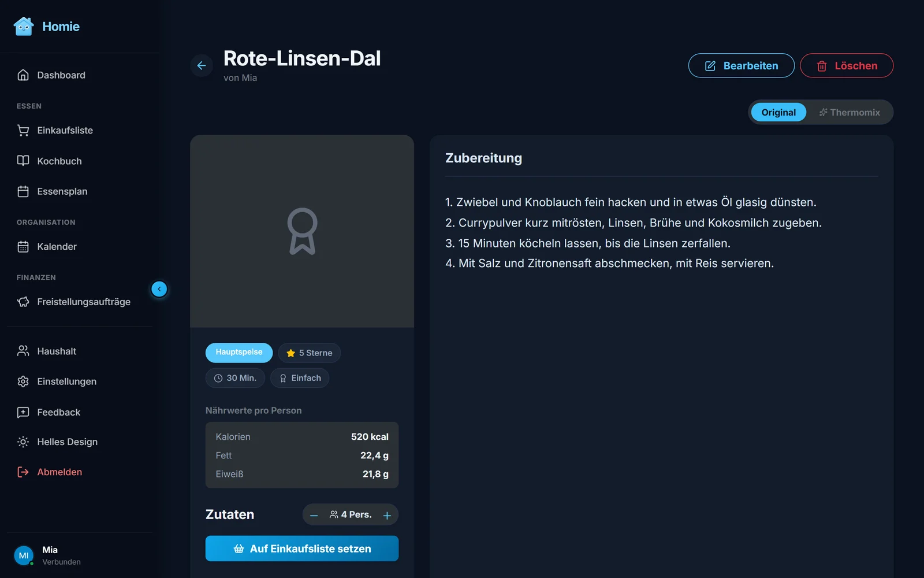Click the 5 Sterne rating chip
This screenshot has width=924, height=578.
click(x=310, y=353)
